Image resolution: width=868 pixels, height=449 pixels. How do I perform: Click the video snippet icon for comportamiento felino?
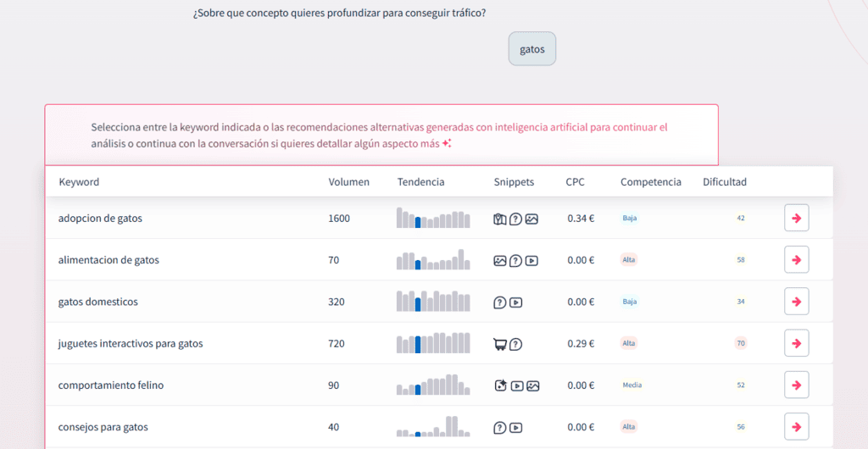click(517, 386)
